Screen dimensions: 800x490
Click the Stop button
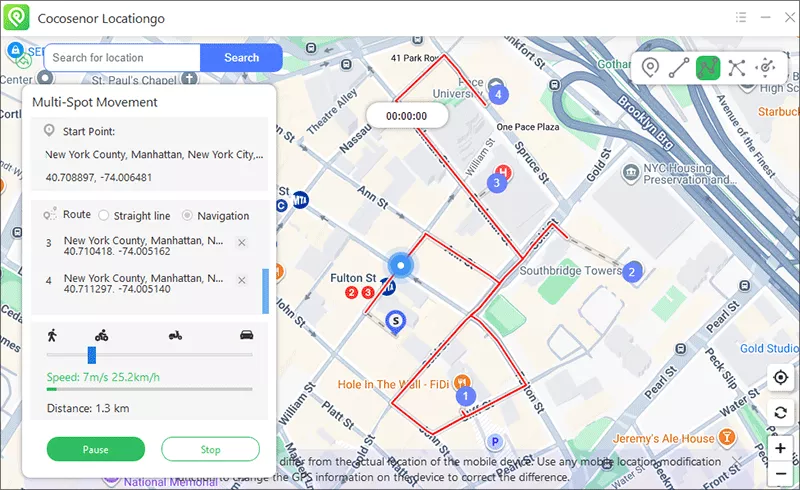pyautogui.click(x=210, y=449)
